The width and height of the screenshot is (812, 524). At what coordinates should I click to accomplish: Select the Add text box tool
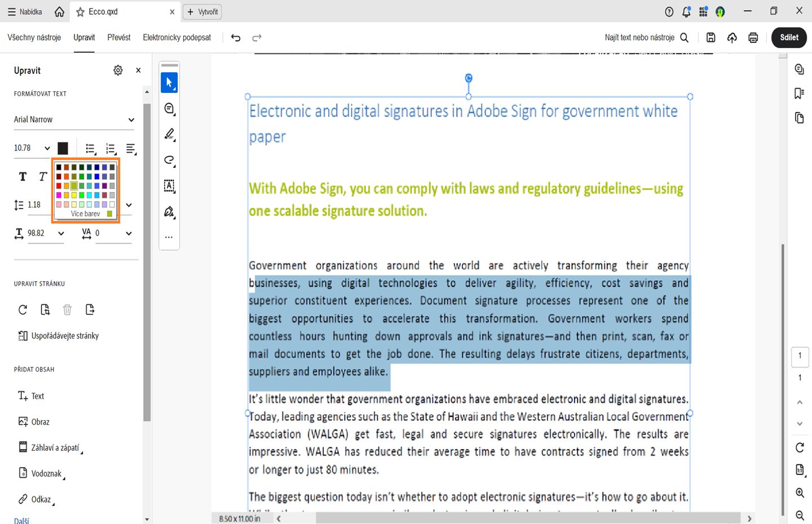tap(169, 186)
